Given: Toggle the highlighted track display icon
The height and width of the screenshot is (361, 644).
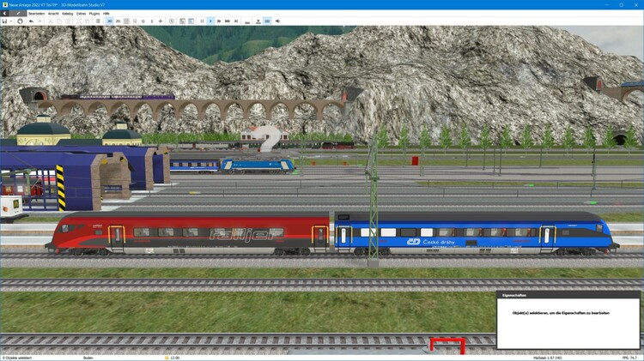Looking at the screenshot, I should pos(267,21).
